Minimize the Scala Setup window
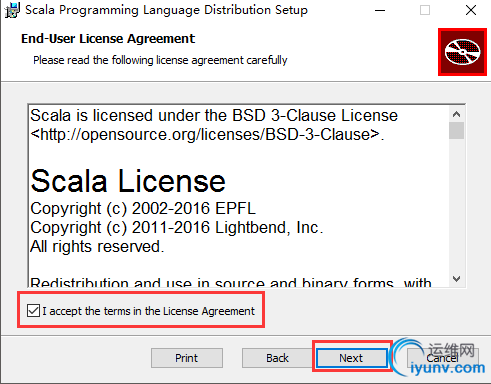491x384 pixels. (x=380, y=10)
